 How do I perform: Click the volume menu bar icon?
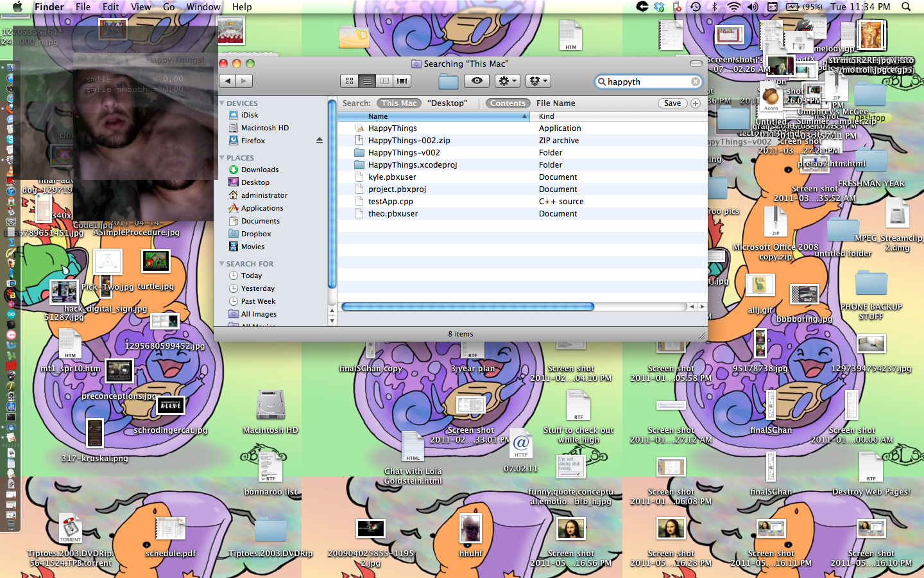[x=753, y=6]
